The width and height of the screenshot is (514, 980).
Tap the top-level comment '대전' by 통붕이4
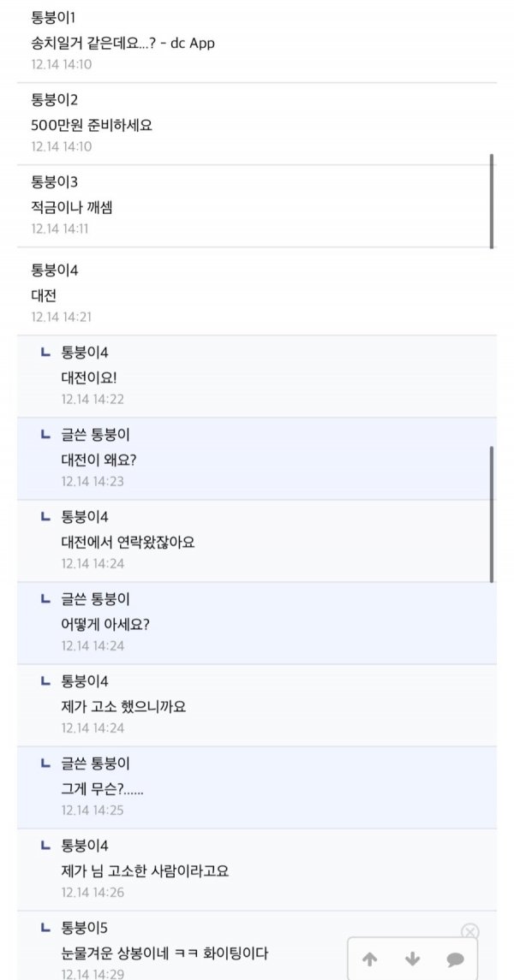[44, 295]
